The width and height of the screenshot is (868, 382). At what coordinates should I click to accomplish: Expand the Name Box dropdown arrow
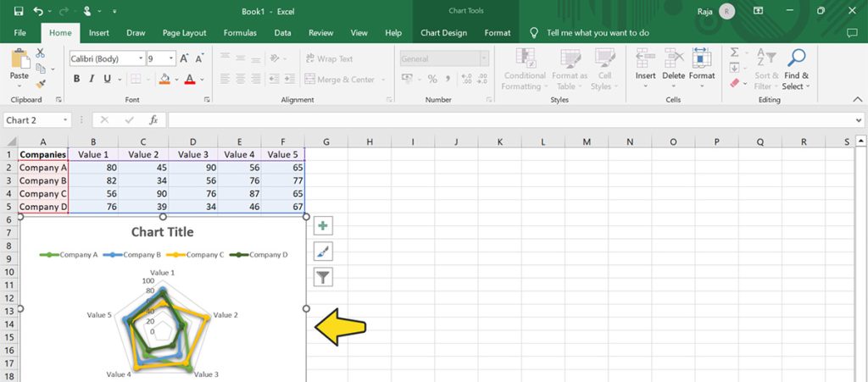point(64,120)
